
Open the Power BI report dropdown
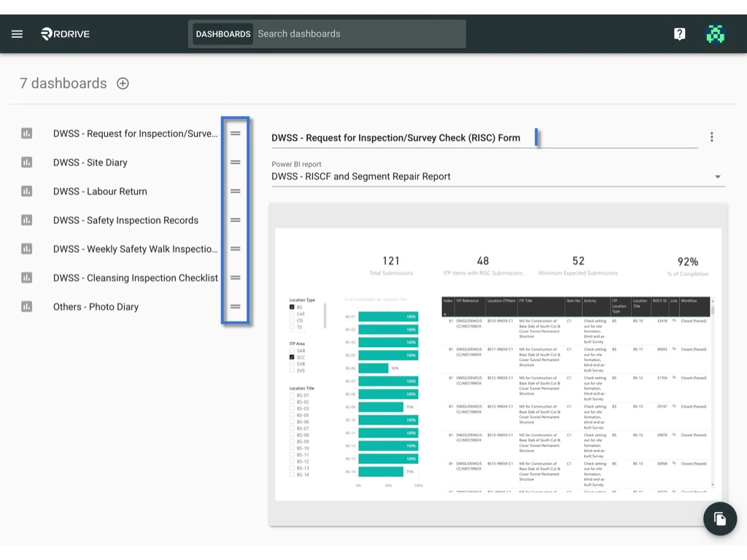click(x=716, y=176)
